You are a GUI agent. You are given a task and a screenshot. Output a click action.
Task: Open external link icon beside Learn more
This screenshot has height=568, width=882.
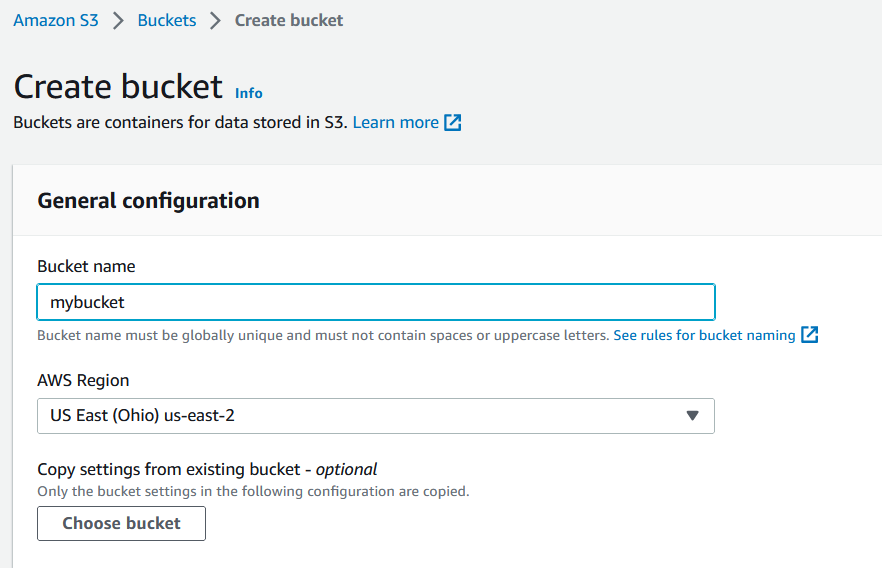point(453,123)
